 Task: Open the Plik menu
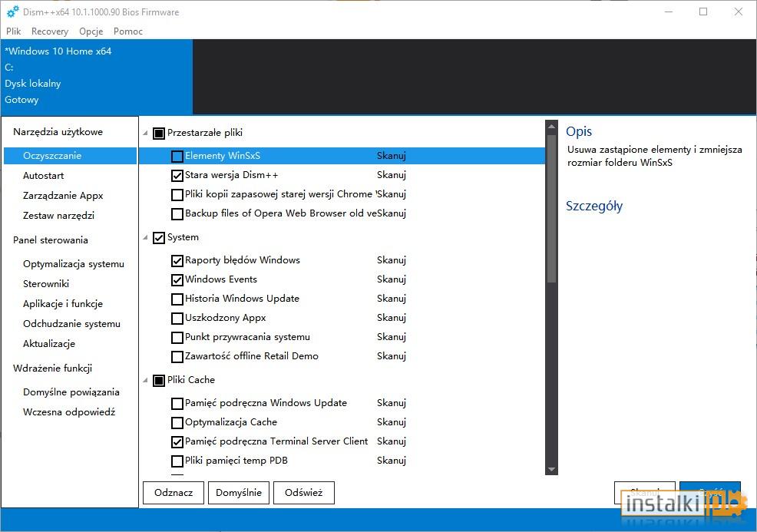(x=13, y=31)
